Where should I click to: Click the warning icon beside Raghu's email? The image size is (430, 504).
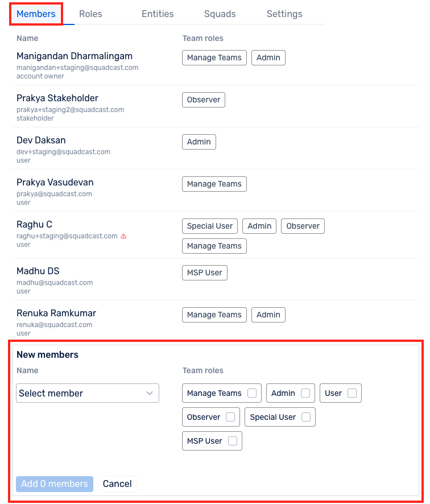pyautogui.click(x=123, y=236)
